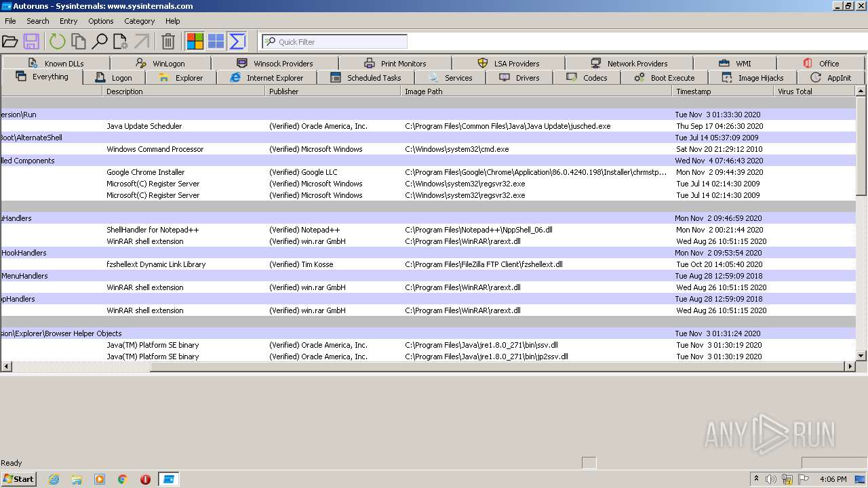This screenshot has width=868, height=488.
Task: Switch to the Image Hijacks tab
Action: (x=753, y=78)
